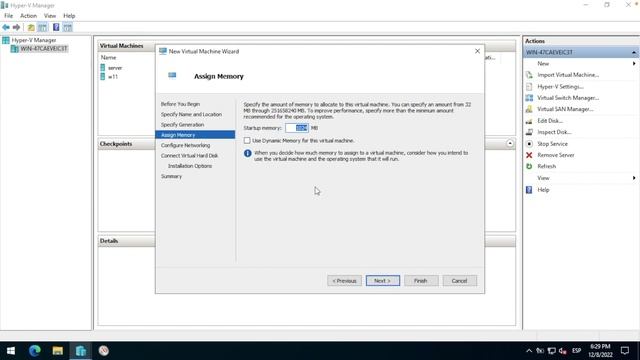Click the Name column header
This screenshot has height=360, width=640.
[x=109, y=58]
